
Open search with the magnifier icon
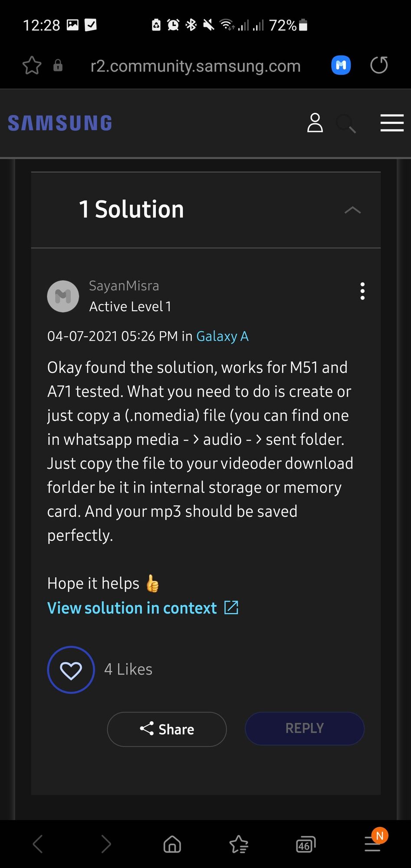[346, 124]
